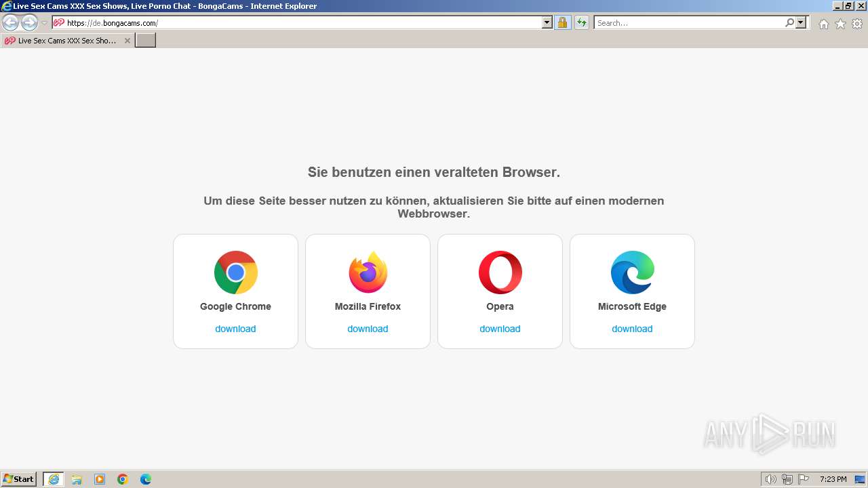The width and height of the screenshot is (868, 488).
Task: Open the Home page icon
Action: pyautogui.click(x=823, y=24)
